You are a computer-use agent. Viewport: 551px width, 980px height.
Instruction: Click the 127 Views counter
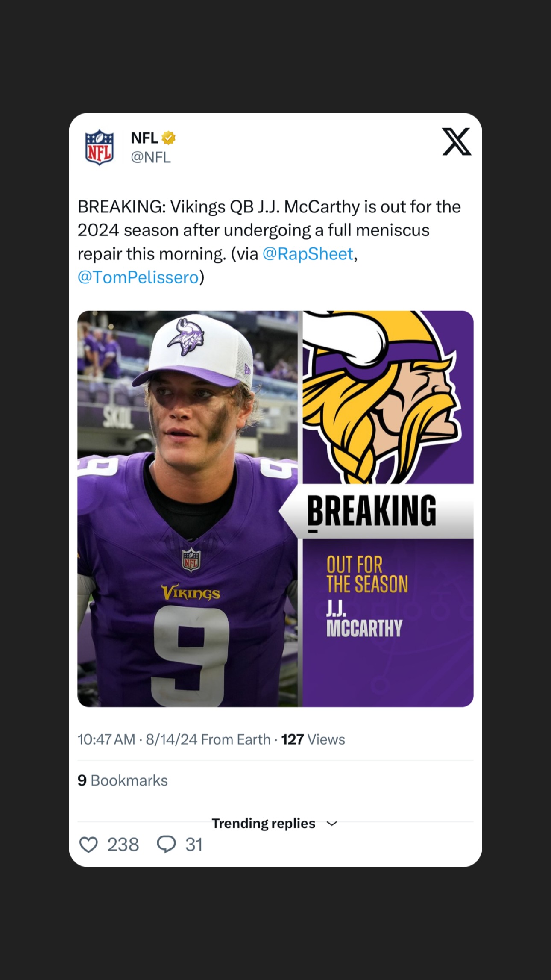coord(313,740)
